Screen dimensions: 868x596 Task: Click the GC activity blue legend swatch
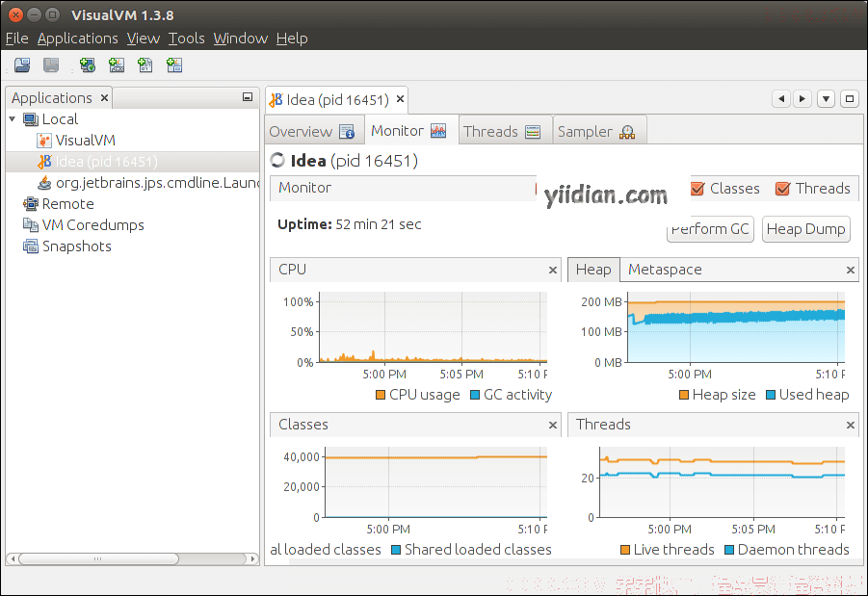click(474, 395)
